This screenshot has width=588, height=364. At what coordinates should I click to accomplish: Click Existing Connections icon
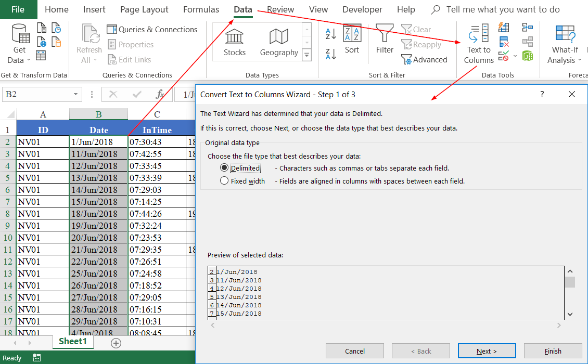point(56,42)
